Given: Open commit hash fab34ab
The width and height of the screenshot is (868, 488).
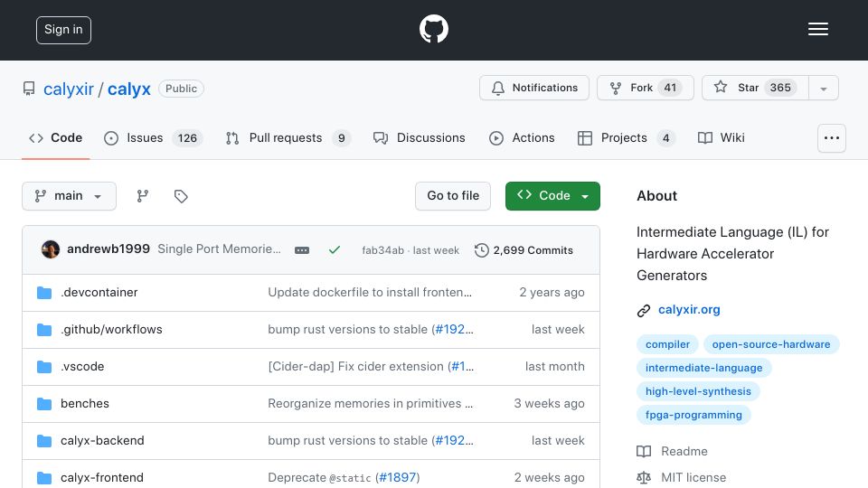Looking at the screenshot, I should (x=383, y=250).
